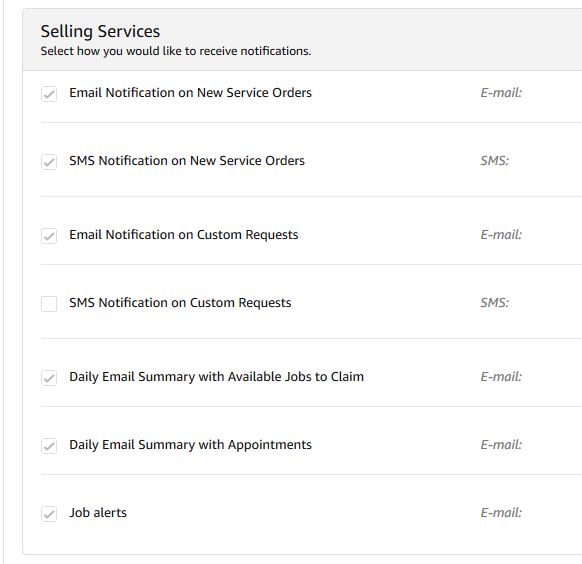Click E-mail label in Daily Appointments Summary row
582x564 pixels.
501,445
